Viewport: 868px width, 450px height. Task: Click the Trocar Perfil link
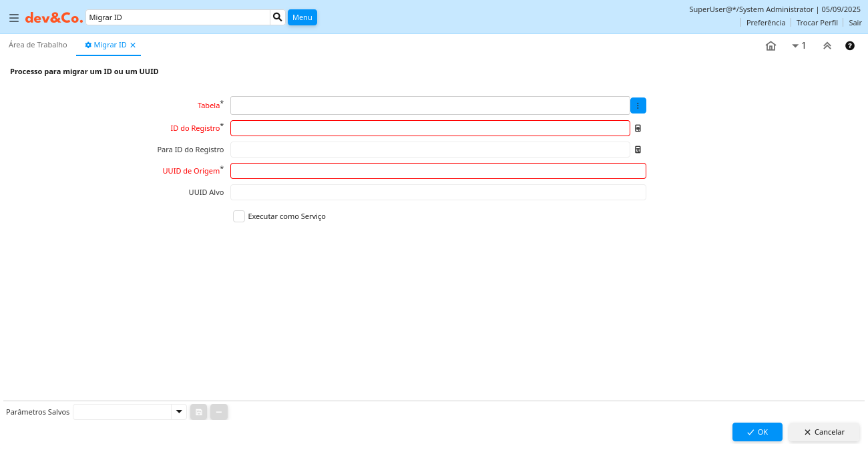coord(817,23)
